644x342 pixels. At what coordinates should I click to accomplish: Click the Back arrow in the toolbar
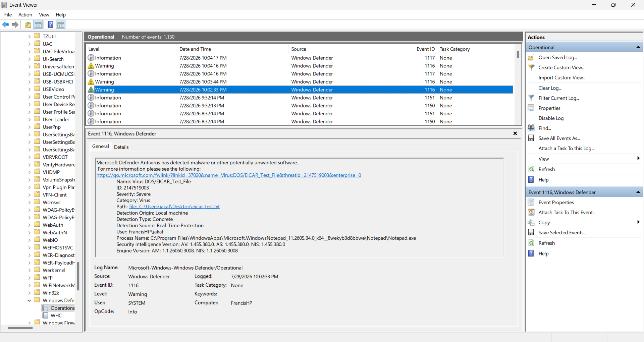click(6, 24)
